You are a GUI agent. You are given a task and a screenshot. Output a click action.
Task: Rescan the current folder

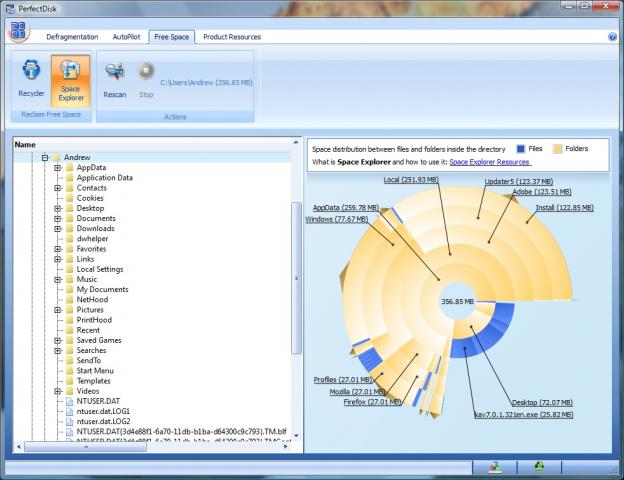[115, 80]
